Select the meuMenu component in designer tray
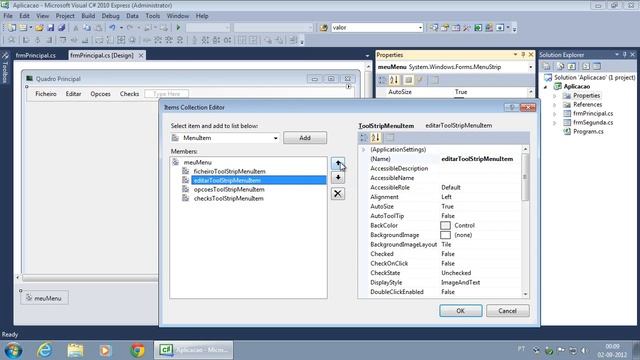640x360 pixels. (x=44, y=298)
